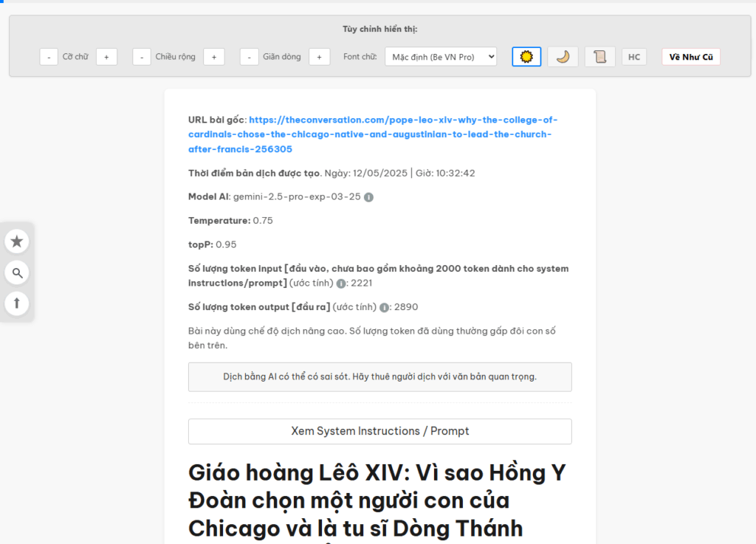The height and width of the screenshot is (544, 756).
Task: Decrease Cỡ chữ with minus button
Action: [49, 57]
